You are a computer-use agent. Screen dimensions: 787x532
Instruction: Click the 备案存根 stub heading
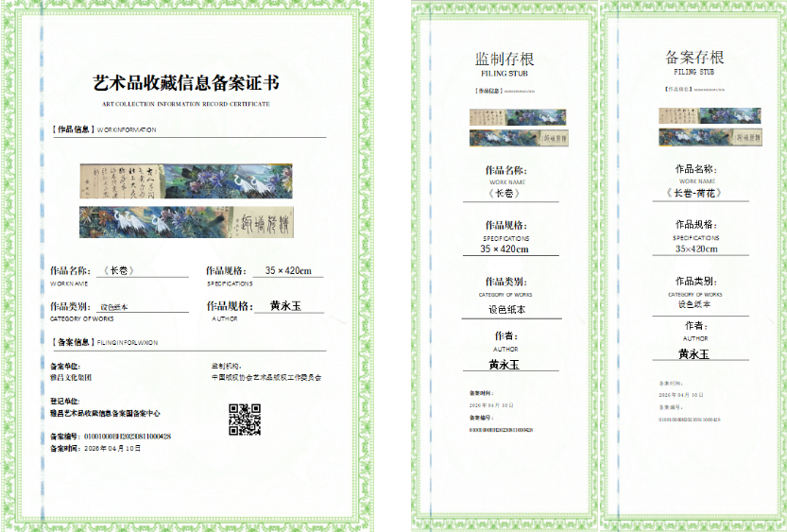point(694,58)
